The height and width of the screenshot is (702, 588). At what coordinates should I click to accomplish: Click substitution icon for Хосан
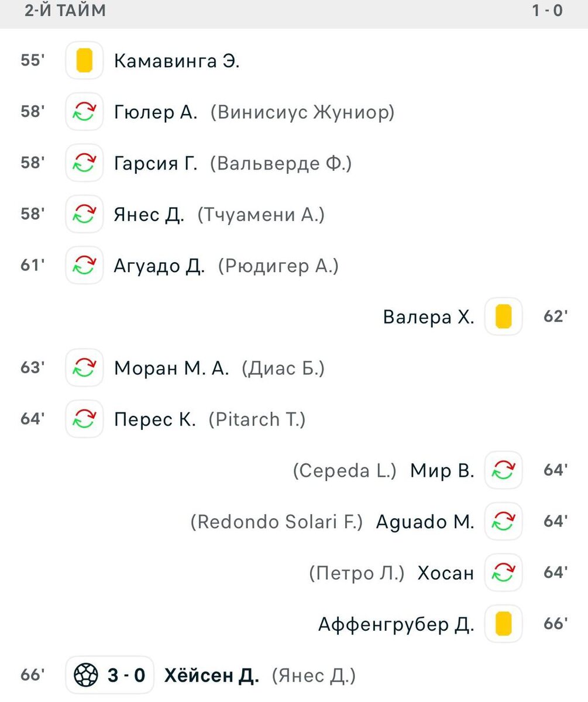[x=503, y=572]
